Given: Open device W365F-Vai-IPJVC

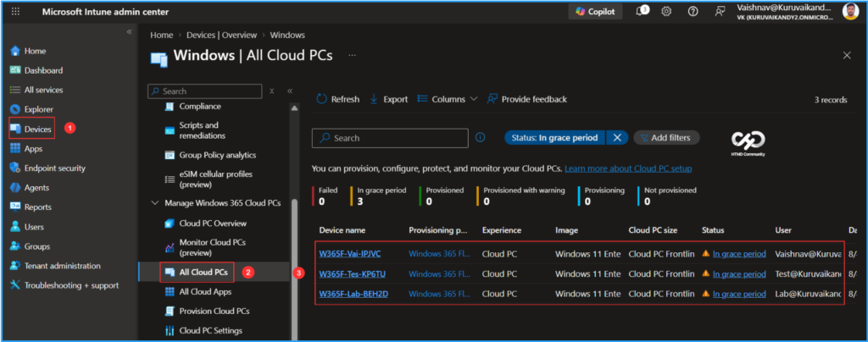Looking at the screenshot, I should (350, 254).
